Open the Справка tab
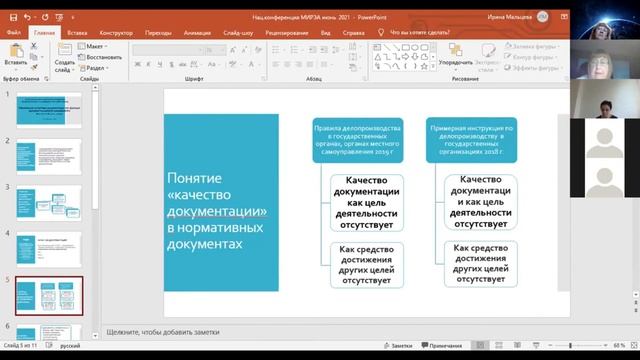 tap(353, 33)
